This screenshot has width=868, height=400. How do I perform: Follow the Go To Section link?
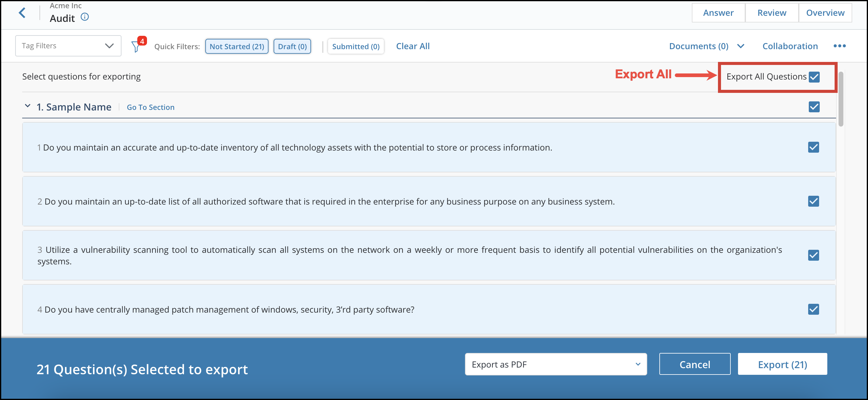click(151, 107)
